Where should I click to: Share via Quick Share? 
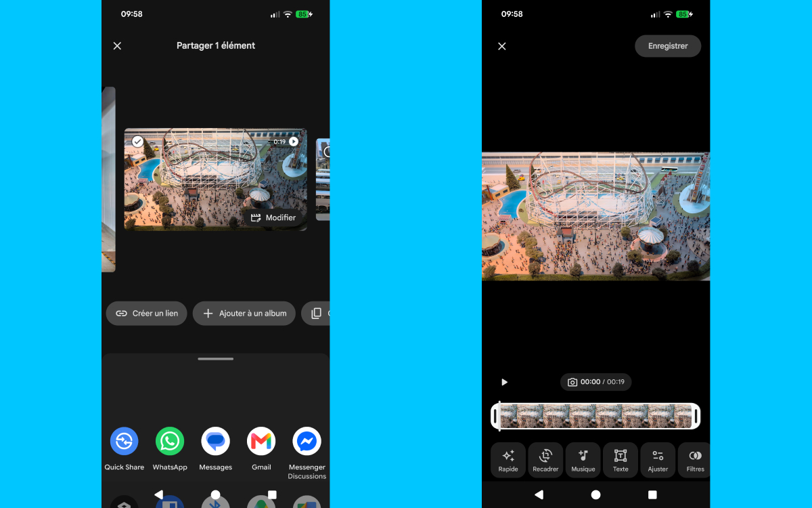[x=125, y=449]
